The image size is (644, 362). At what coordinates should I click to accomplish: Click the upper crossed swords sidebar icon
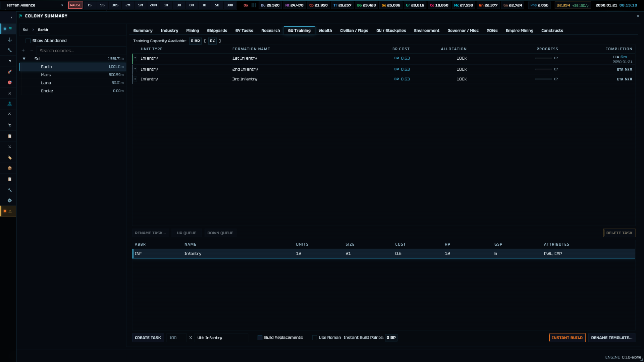(10, 93)
